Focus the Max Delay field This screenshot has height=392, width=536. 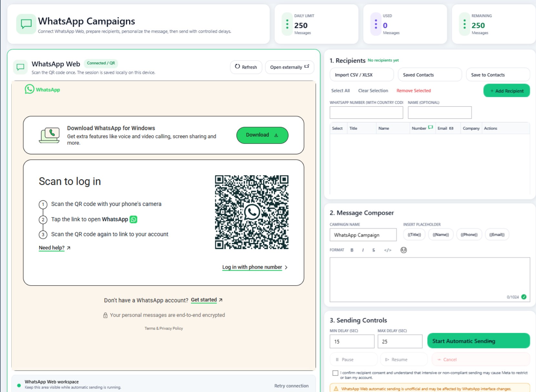click(x=400, y=341)
